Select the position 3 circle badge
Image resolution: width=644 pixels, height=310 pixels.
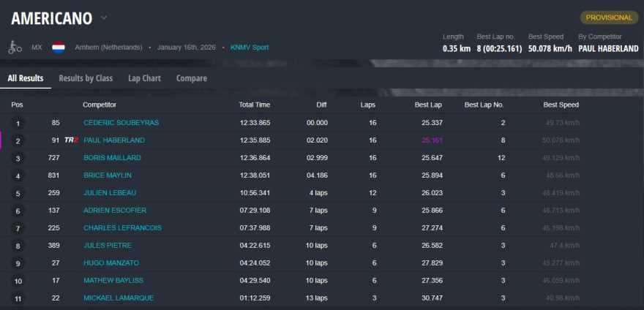click(18, 159)
